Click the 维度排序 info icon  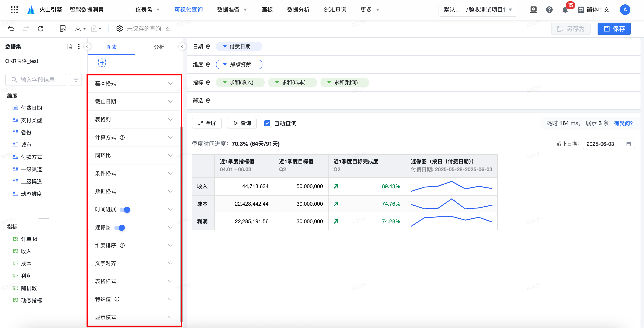click(122, 245)
